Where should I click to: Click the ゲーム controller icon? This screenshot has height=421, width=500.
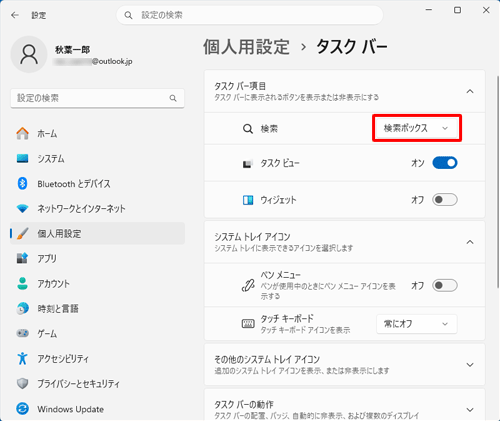22,333
